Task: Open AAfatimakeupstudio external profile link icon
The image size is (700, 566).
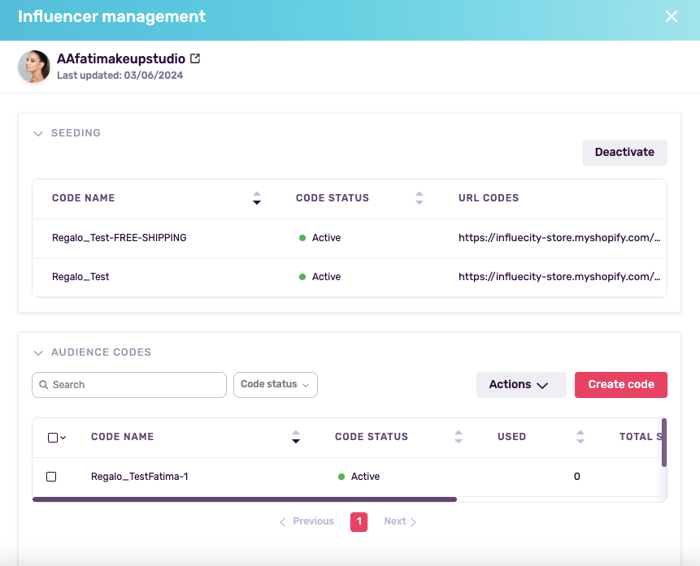Action: 195,59
